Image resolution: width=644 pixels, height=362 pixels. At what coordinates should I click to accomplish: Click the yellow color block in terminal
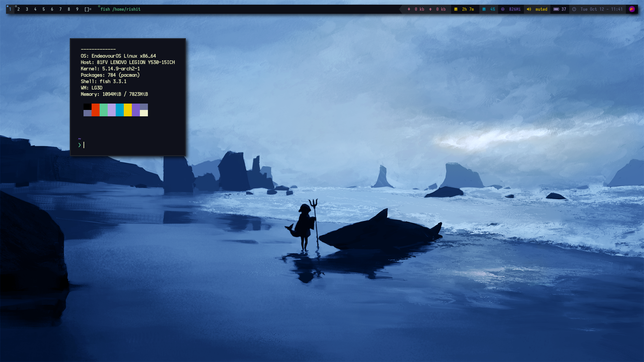[x=128, y=110]
